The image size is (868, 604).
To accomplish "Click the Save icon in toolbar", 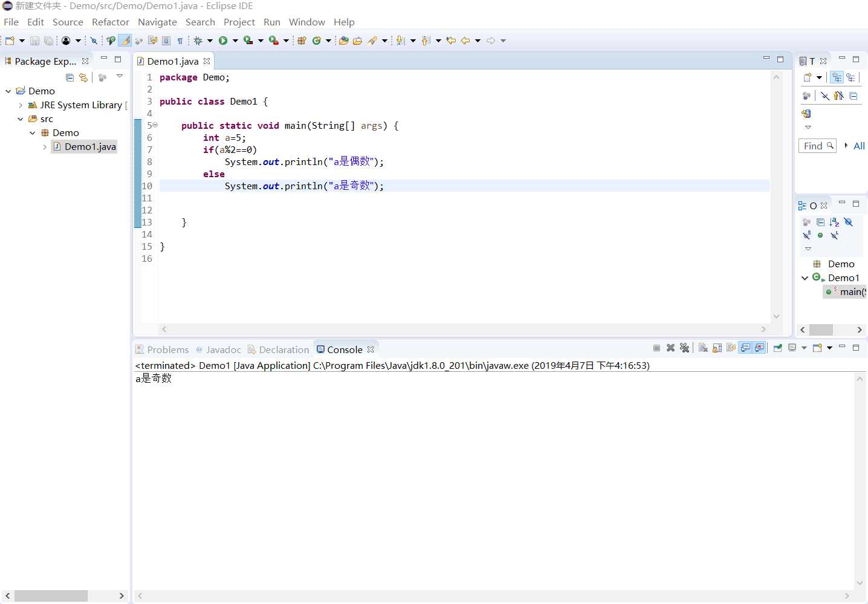I will pyautogui.click(x=34, y=41).
